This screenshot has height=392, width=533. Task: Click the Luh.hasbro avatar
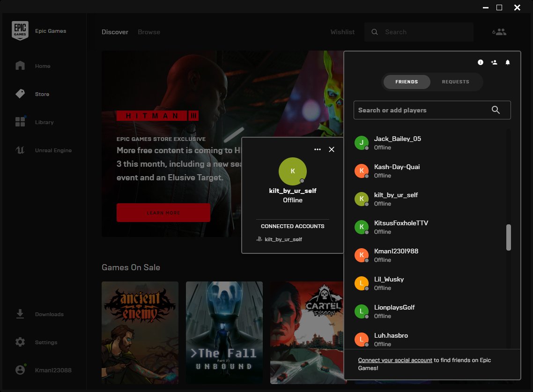click(x=362, y=339)
